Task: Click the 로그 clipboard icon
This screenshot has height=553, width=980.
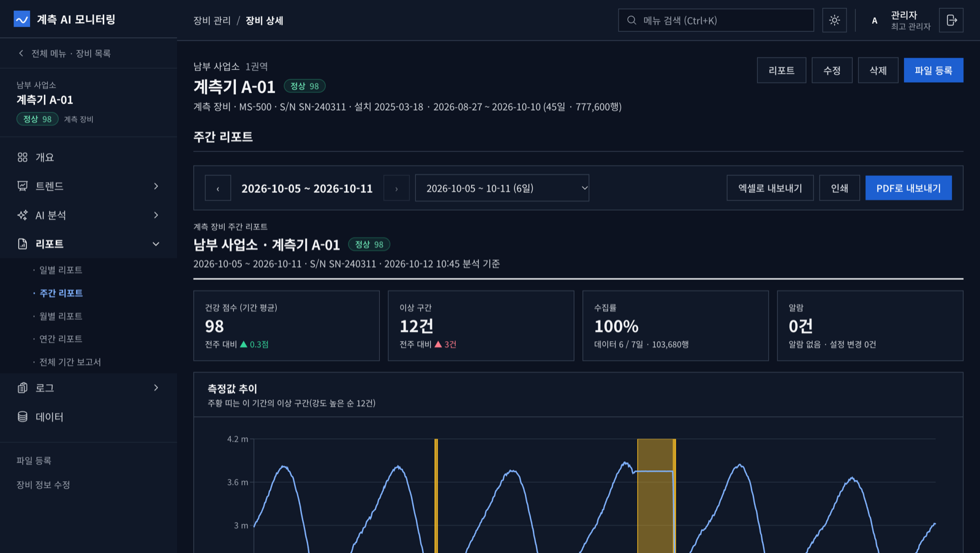Action: [x=23, y=388]
